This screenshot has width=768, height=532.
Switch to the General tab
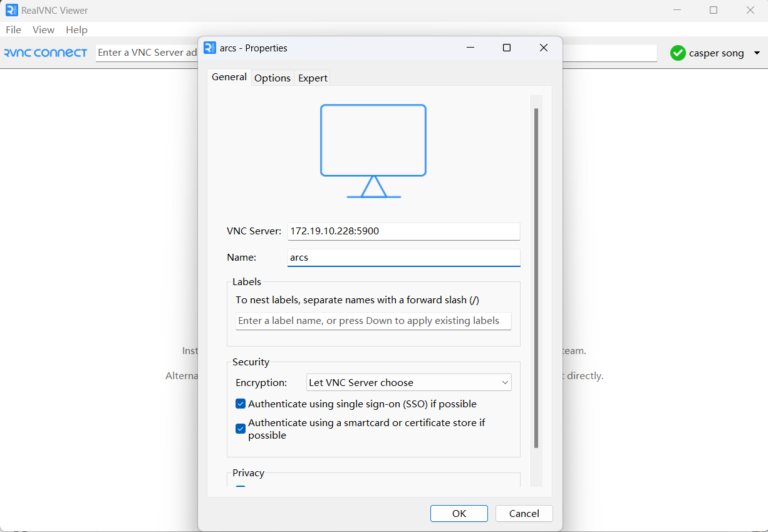click(229, 77)
